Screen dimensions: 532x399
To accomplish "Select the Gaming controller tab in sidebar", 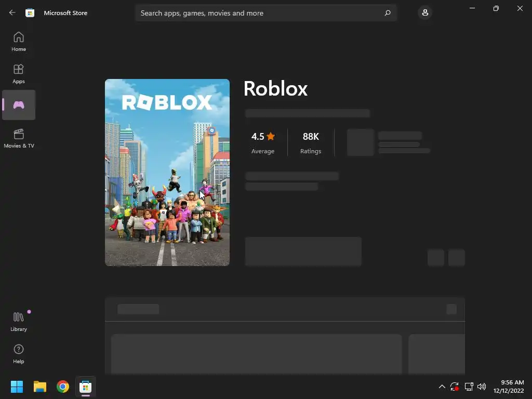I will (19, 105).
